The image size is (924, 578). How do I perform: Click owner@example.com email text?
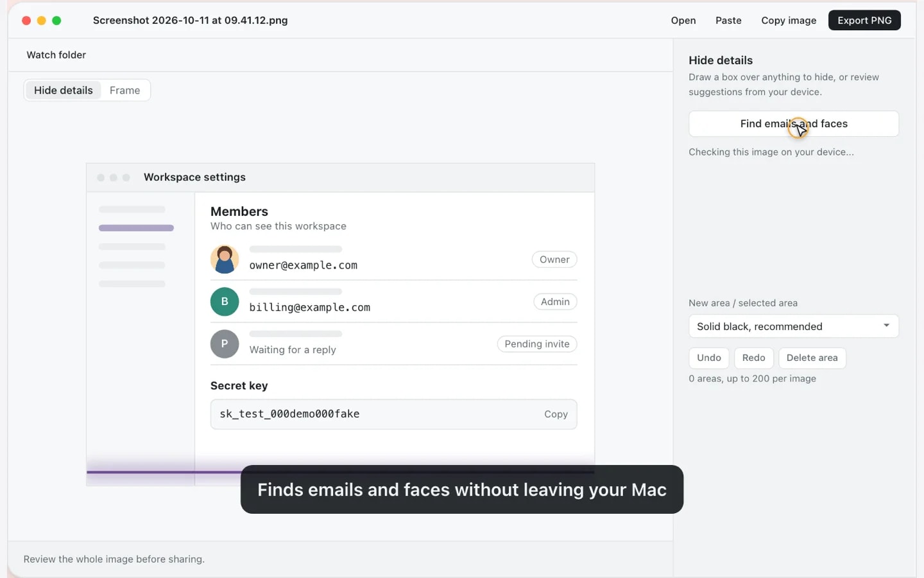point(304,265)
